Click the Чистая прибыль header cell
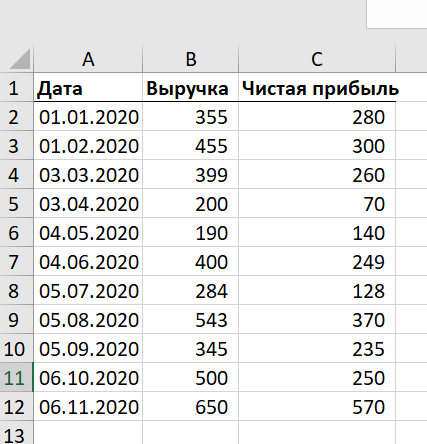The image size is (427, 444). (317, 87)
